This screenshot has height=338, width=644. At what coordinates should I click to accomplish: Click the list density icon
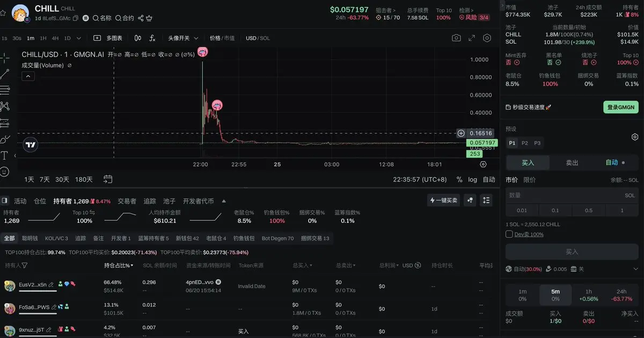click(x=486, y=200)
